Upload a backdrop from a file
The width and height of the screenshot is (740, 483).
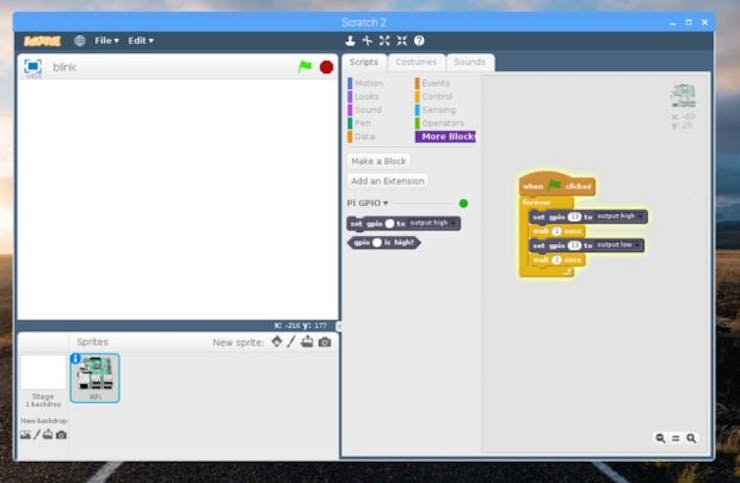[48, 434]
